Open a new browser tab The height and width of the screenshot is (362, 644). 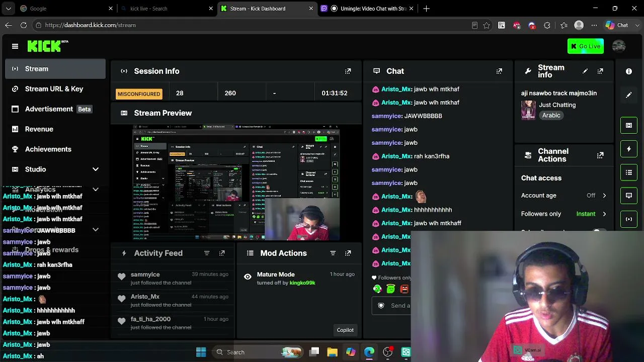427,9
